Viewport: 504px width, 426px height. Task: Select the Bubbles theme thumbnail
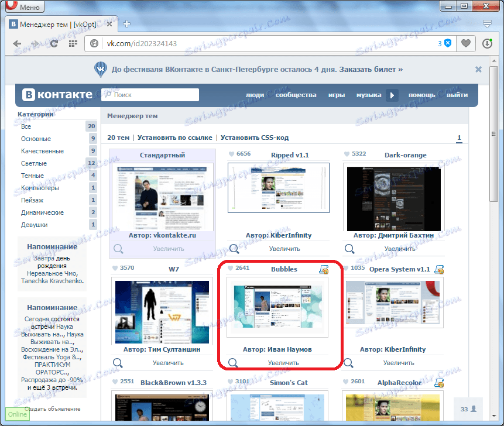(x=277, y=307)
